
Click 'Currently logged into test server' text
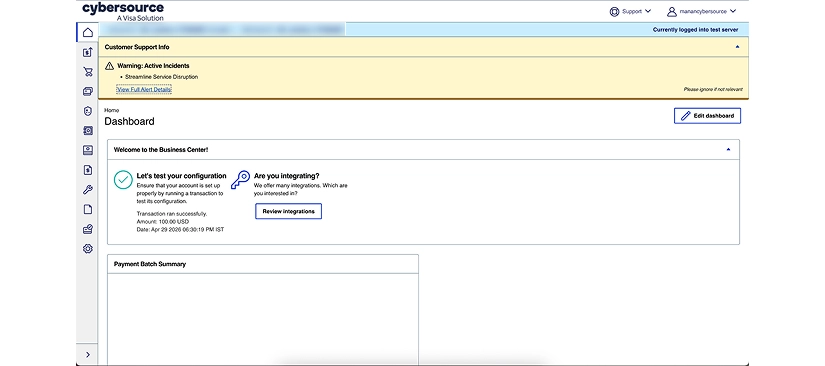point(696,30)
